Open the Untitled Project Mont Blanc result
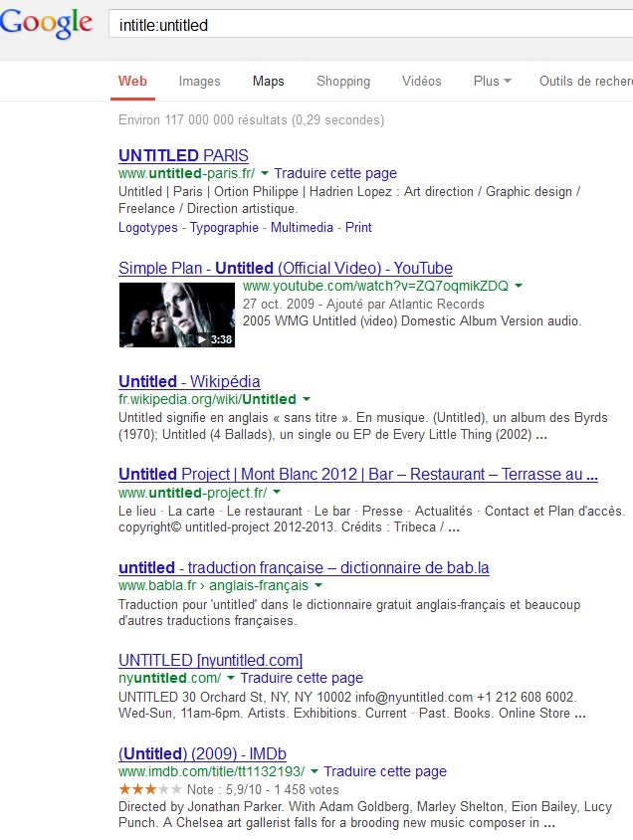The width and height of the screenshot is (633, 840). point(357,475)
